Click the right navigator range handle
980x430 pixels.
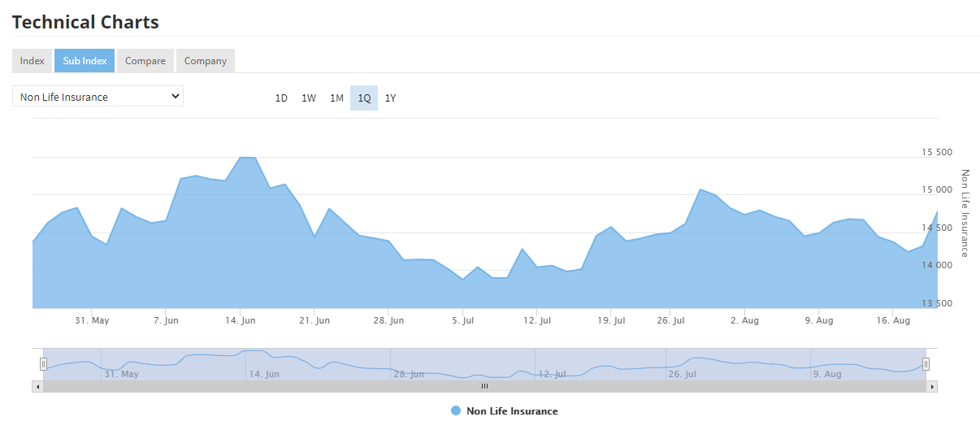(926, 364)
